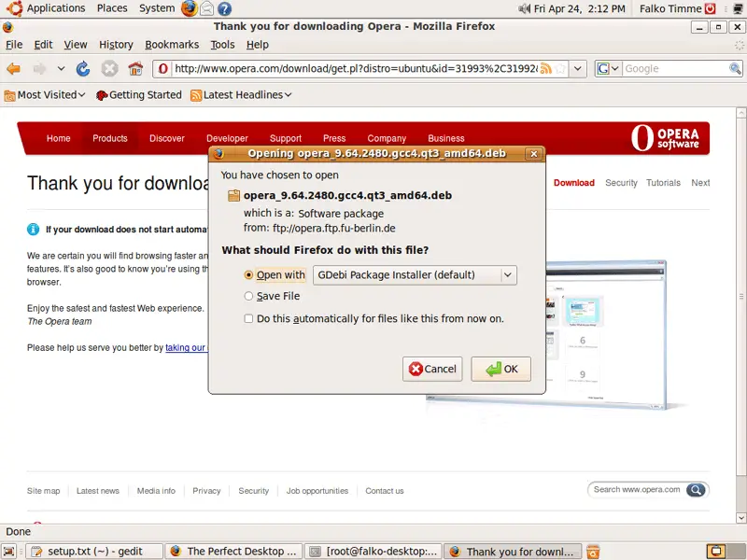Click the Opera Software logo

click(x=665, y=138)
